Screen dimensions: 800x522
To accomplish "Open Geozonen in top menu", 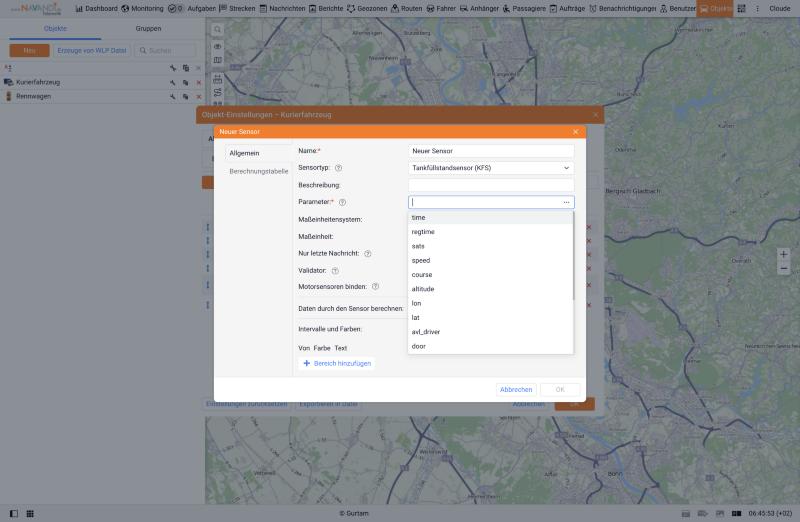I will 367,9.
